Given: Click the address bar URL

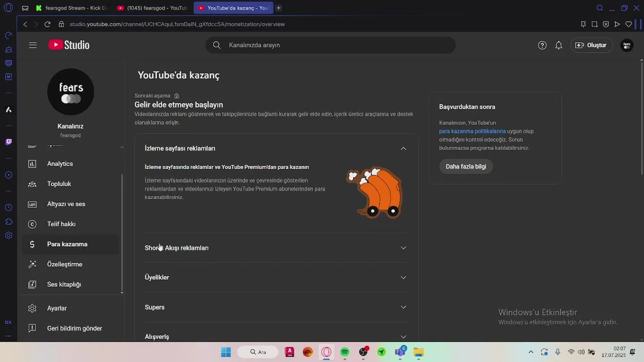Looking at the screenshot, I should [177, 24].
